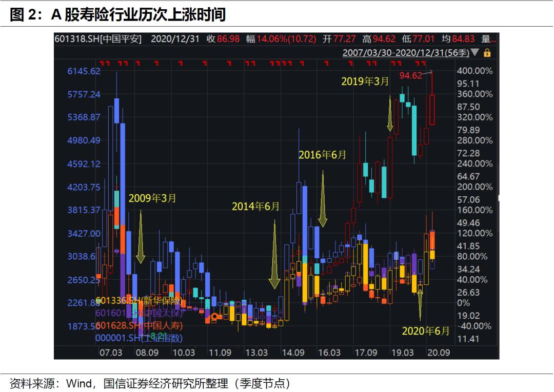Click the 17.09 time axis label
554x392 pixels.
coord(366,353)
